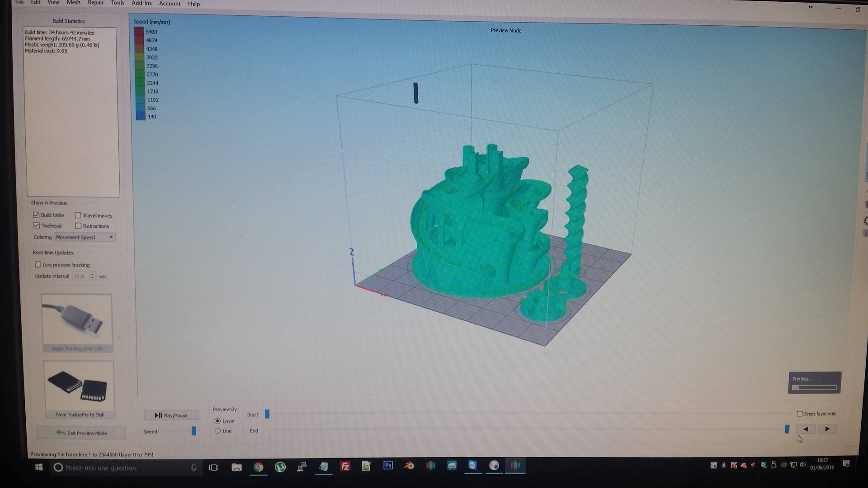Open the View menu
This screenshot has height=488, width=868.
(53, 2)
